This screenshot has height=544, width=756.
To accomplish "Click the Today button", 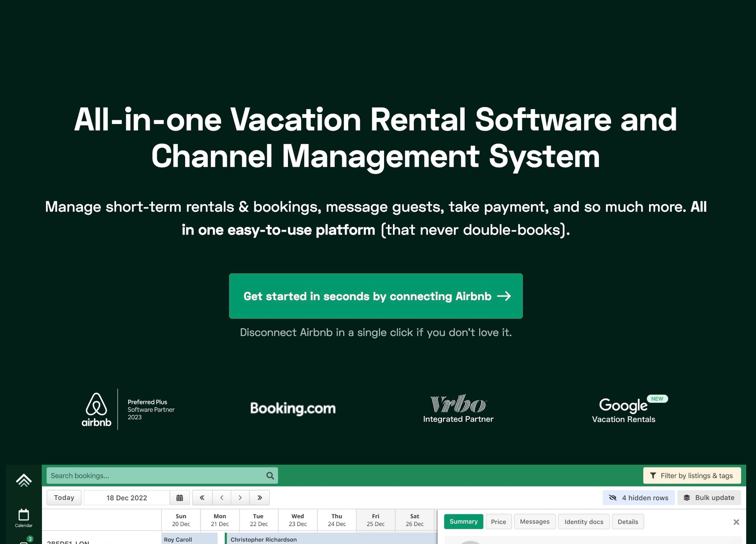I will 64,498.
